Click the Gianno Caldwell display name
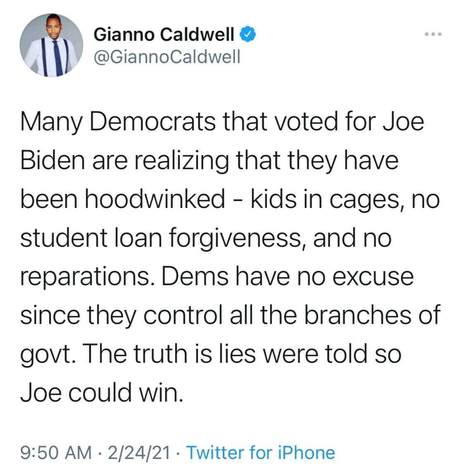This screenshot has width=464, height=476. click(x=164, y=35)
